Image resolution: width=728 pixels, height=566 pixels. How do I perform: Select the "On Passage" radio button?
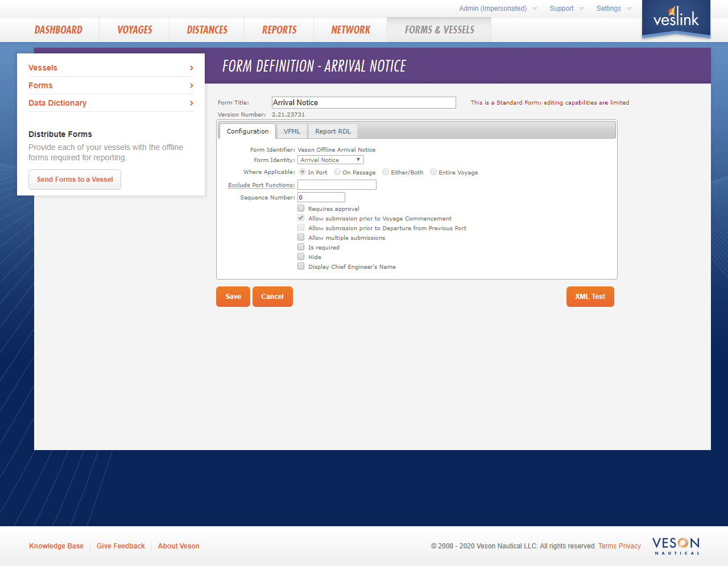pos(337,172)
